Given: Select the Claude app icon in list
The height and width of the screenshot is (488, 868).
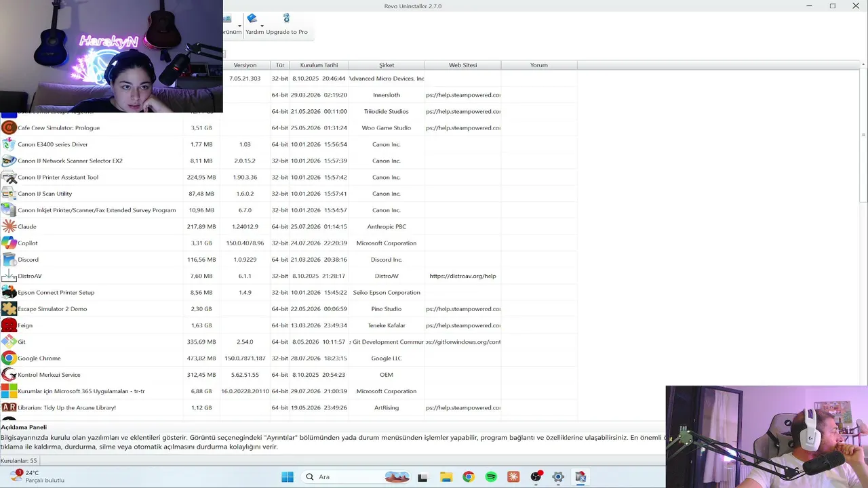Looking at the screenshot, I should (9, 226).
